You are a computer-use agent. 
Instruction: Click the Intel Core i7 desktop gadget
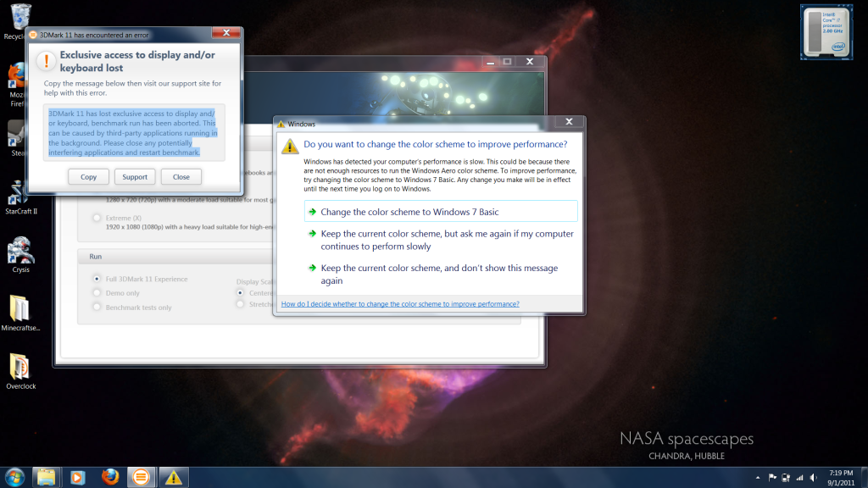[x=826, y=32]
